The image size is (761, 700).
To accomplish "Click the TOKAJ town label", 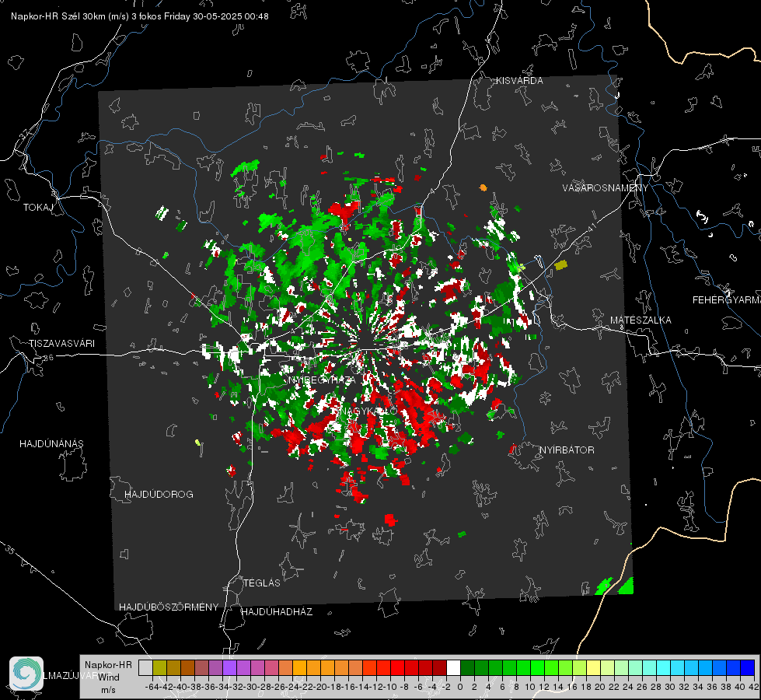I will point(38,208).
